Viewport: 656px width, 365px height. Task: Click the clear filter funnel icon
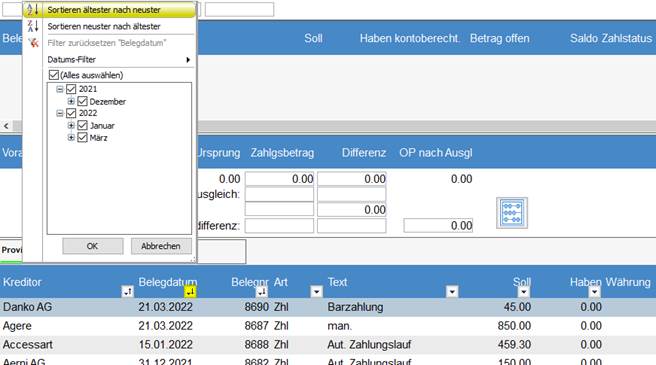click(33, 42)
